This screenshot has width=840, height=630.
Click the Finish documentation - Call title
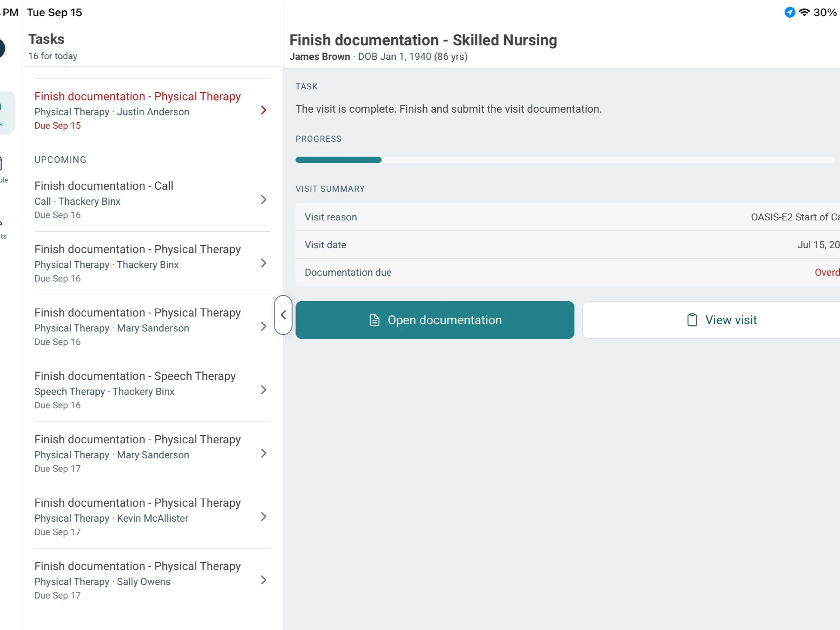(x=104, y=186)
